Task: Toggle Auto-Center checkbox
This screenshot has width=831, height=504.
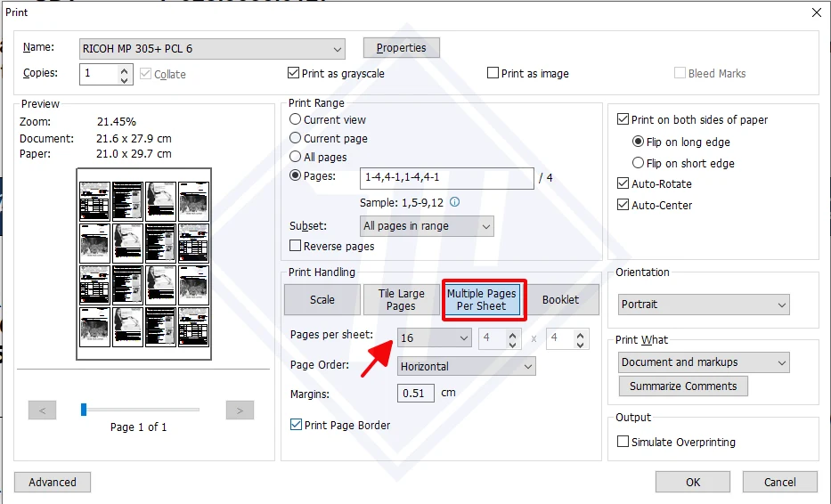Action: pos(623,205)
